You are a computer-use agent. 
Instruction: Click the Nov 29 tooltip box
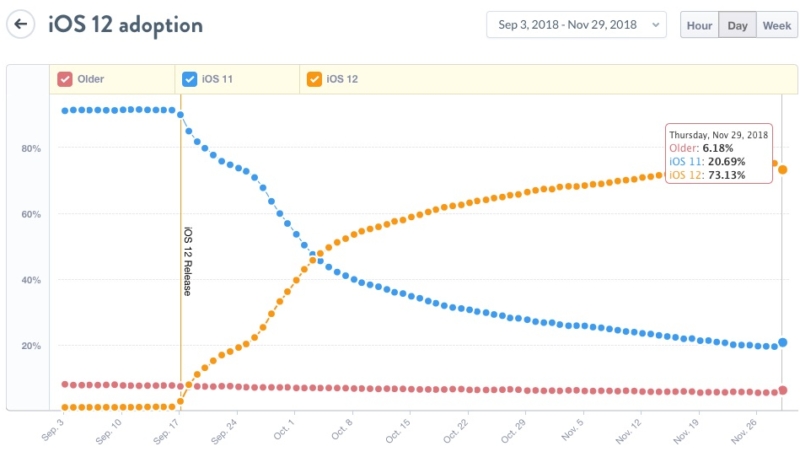point(718,154)
